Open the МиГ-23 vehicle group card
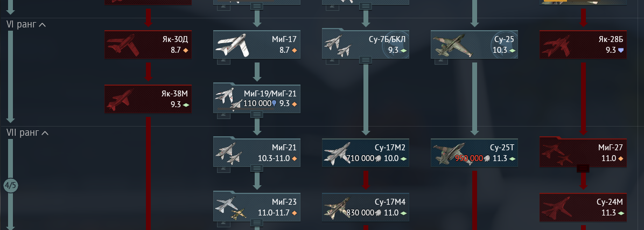Screen dimensions: 644x230 click(257, 207)
